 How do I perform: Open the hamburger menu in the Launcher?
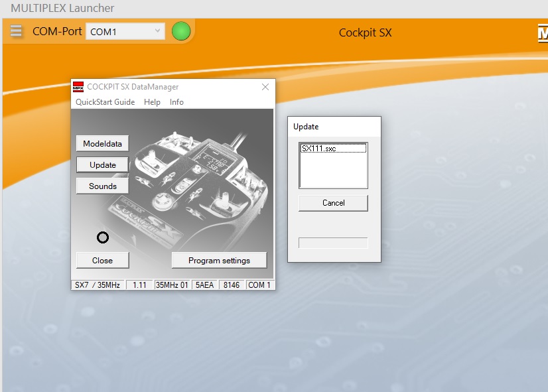pos(16,31)
